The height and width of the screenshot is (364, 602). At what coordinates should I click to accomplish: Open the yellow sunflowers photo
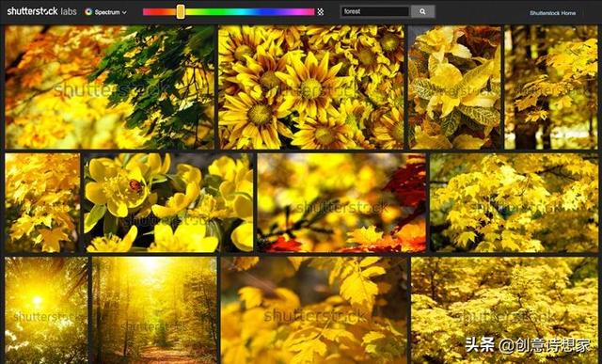coord(311,87)
